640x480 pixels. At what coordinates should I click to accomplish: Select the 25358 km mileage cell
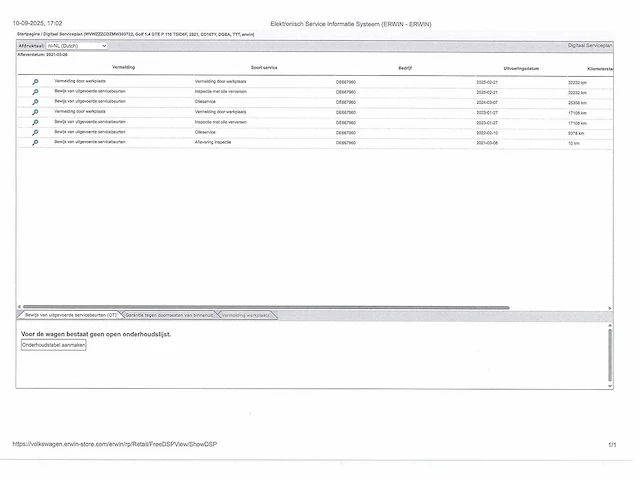(x=577, y=103)
